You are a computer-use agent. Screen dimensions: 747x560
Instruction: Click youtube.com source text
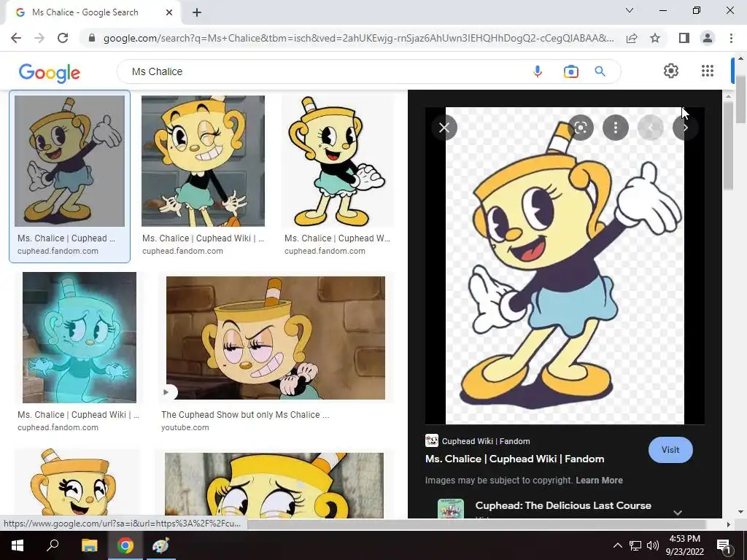coord(185,427)
